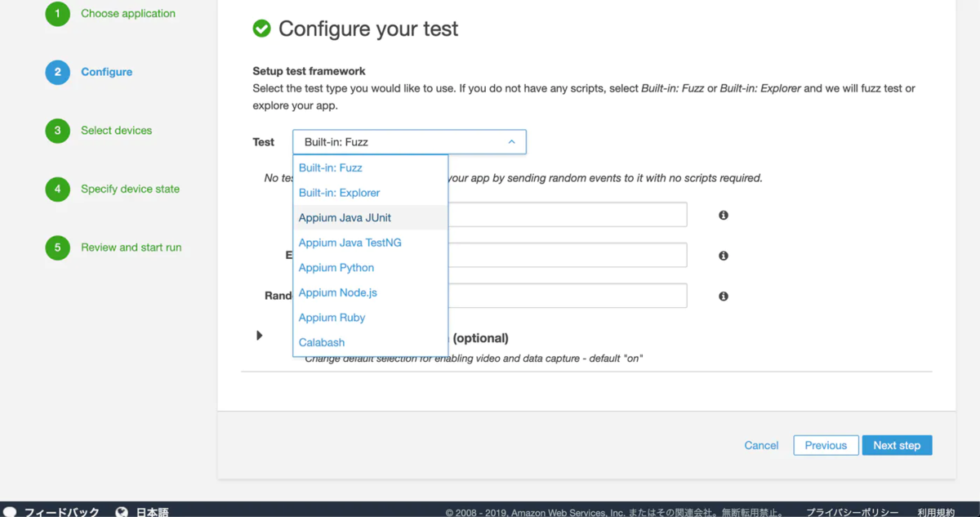Open the Select devices step
Image resolution: width=980 pixels, height=517 pixels.
click(x=116, y=131)
